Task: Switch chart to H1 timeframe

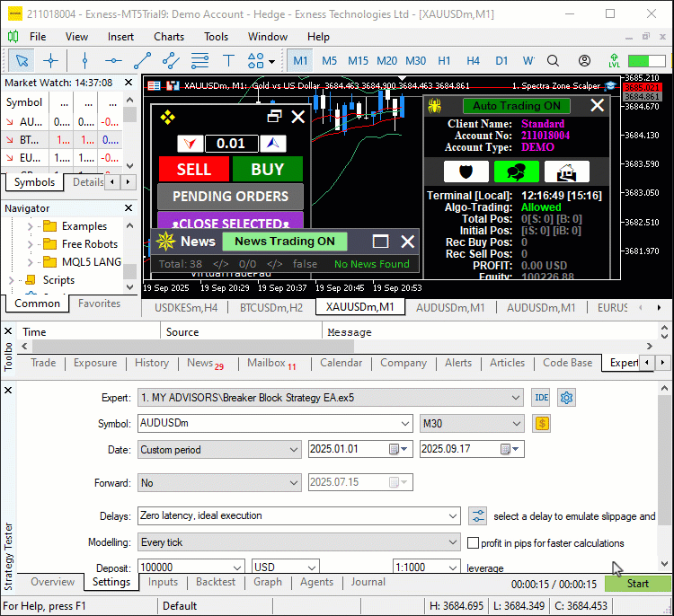Action: [x=444, y=61]
